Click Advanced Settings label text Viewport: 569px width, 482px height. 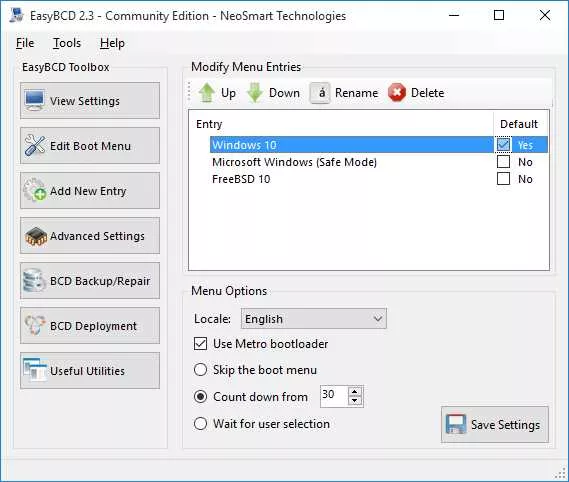(97, 236)
